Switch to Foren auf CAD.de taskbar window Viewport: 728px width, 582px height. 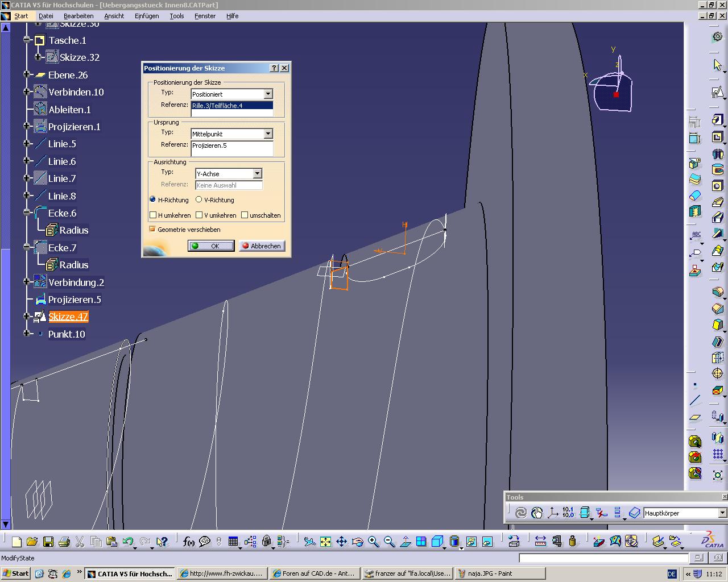[314, 573]
